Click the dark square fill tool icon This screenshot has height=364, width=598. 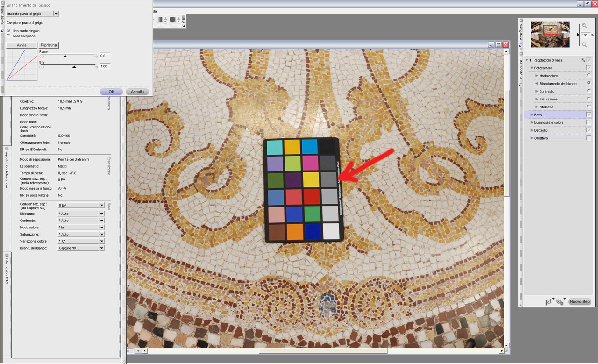tap(172, 20)
